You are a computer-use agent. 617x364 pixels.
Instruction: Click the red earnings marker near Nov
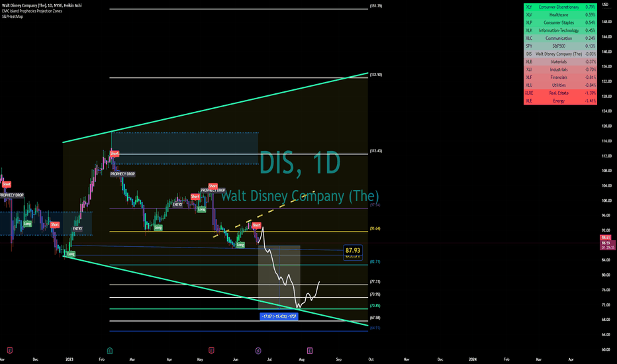point(10,350)
